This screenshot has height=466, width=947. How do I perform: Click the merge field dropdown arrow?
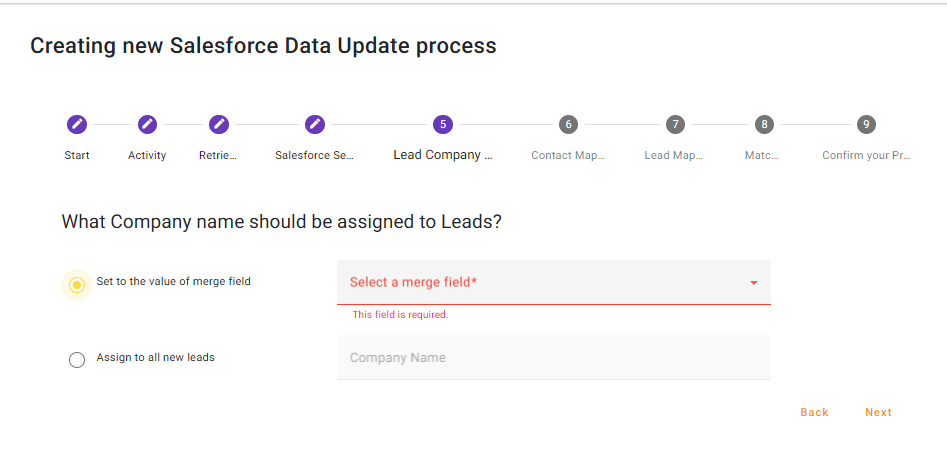754,283
